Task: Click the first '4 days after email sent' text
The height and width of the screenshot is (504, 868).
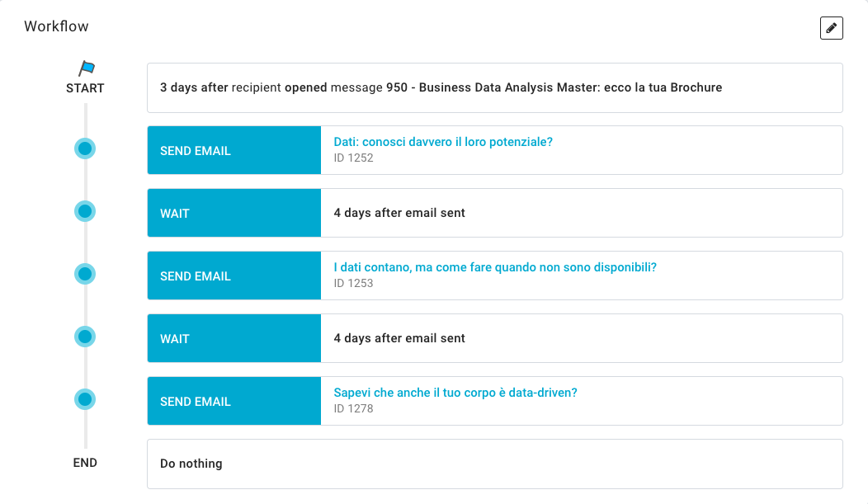Action: 399,213
